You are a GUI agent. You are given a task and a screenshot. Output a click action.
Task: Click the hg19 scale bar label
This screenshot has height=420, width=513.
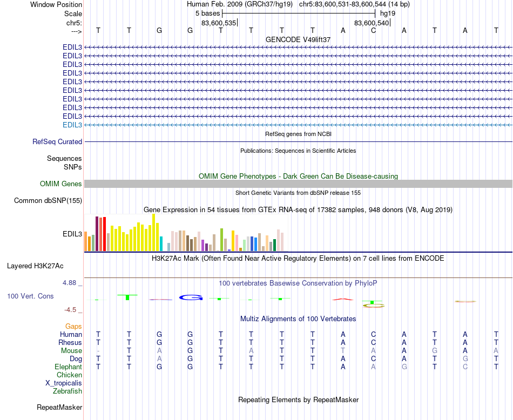pyautogui.click(x=388, y=13)
